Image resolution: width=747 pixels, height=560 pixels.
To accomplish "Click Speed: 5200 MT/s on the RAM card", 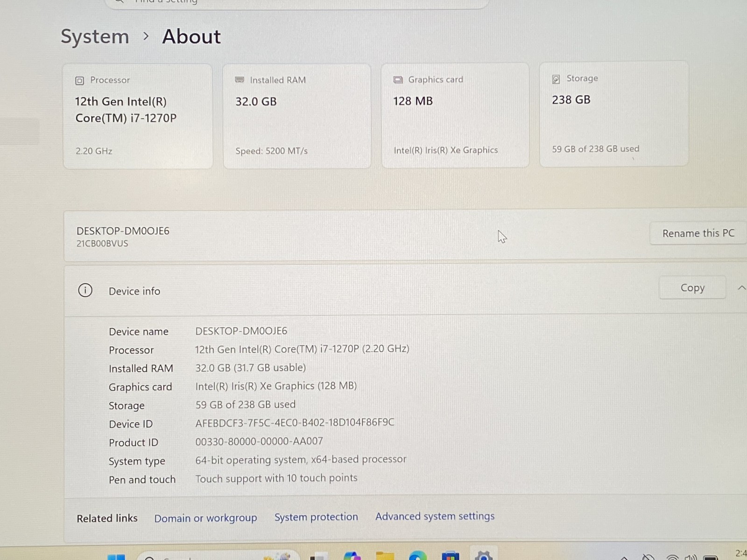I will (x=271, y=151).
